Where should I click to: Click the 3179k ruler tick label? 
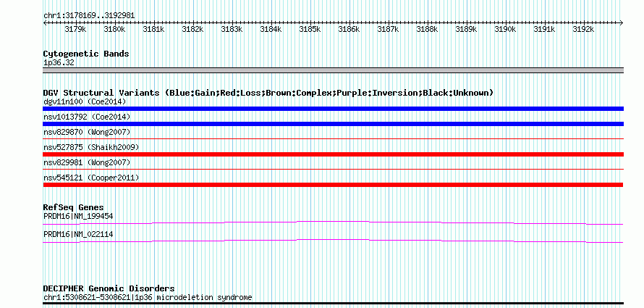(75, 29)
